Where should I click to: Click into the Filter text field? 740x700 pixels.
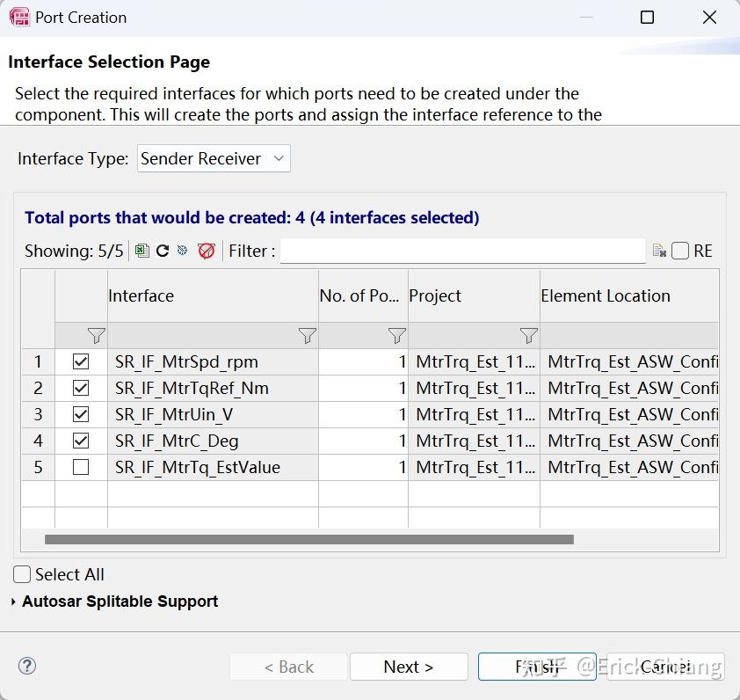click(462, 251)
